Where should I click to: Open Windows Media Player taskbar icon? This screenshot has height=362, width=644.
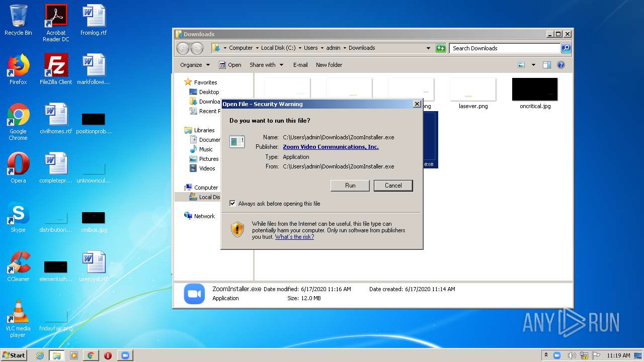pyautogui.click(x=74, y=355)
